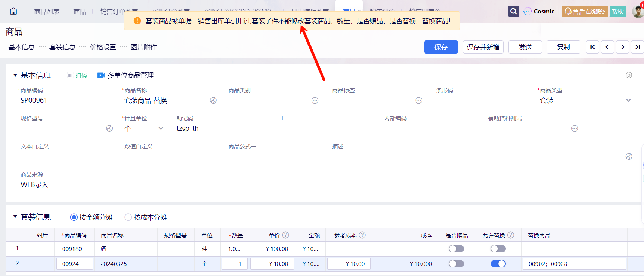Viewport: 644px width, 276px height.
Task: Switch to the 商品列表 tab
Action: (x=47, y=12)
